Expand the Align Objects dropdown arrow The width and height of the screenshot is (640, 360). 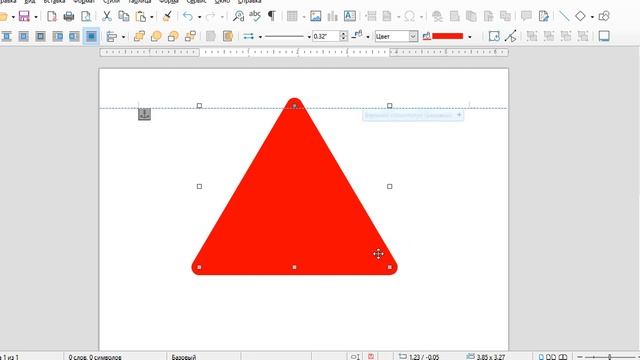click(123, 37)
